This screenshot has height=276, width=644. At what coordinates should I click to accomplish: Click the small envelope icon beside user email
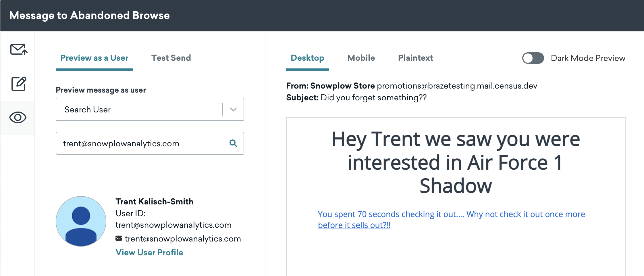point(119,238)
